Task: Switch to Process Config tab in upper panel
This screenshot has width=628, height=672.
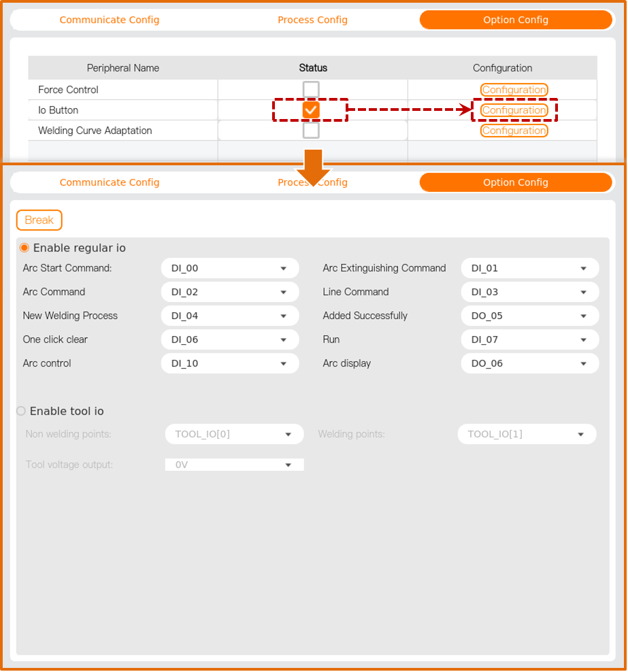Action: click(x=312, y=20)
